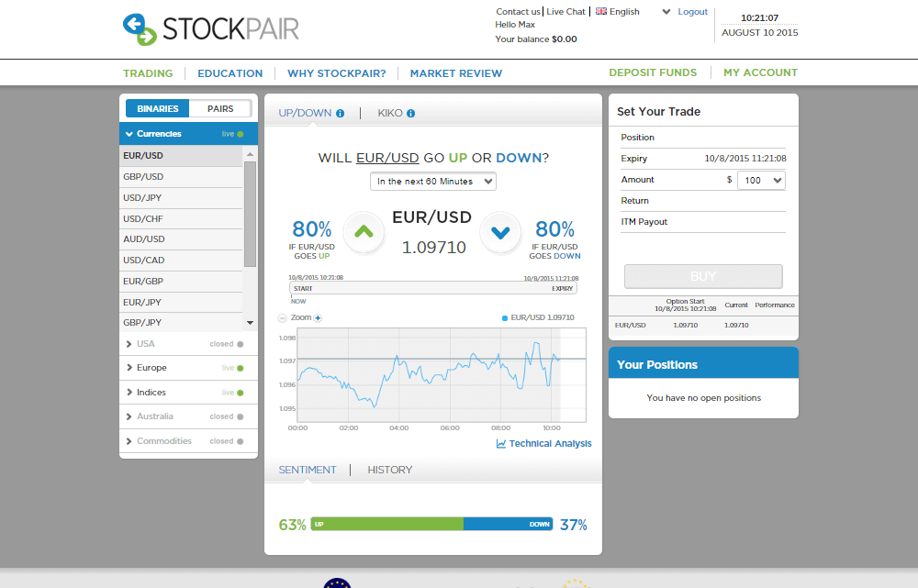Select GBP/JPY in the currency list

[181, 322]
